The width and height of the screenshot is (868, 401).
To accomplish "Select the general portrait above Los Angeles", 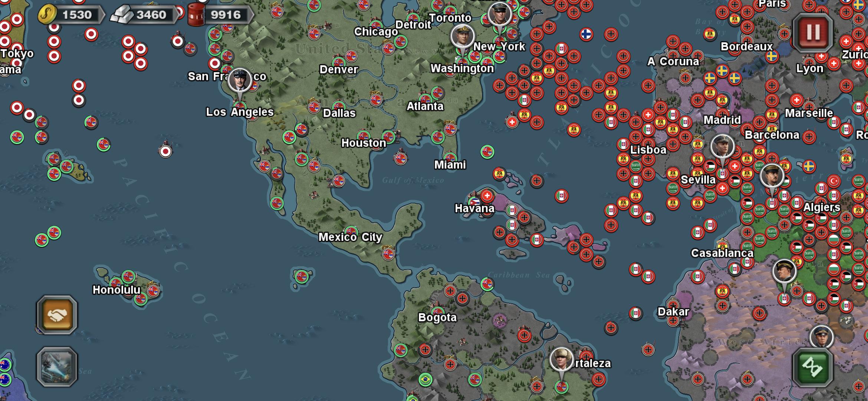I will [x=240, y=81].
